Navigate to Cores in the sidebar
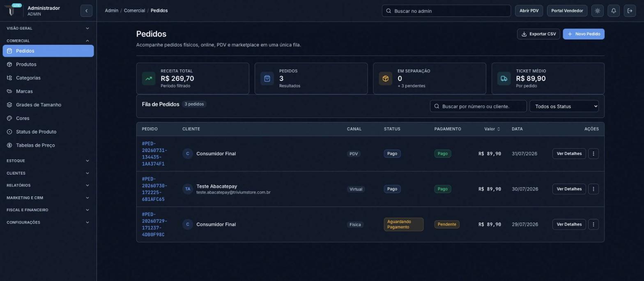Screen dimensions: 644x281 click(x=48, y=118)
